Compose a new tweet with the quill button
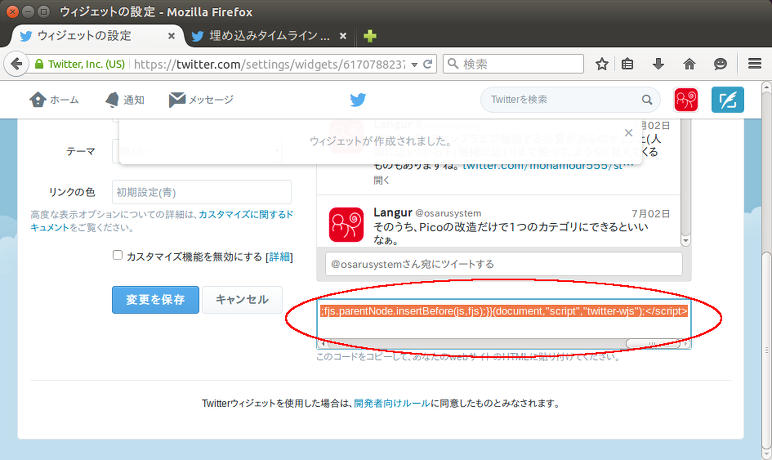This screenshot has width=772, height=460. point(728,99)
